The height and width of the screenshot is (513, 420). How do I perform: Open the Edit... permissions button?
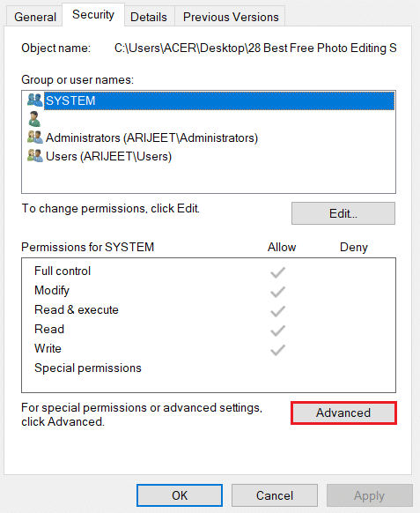[x=343, y=213]
